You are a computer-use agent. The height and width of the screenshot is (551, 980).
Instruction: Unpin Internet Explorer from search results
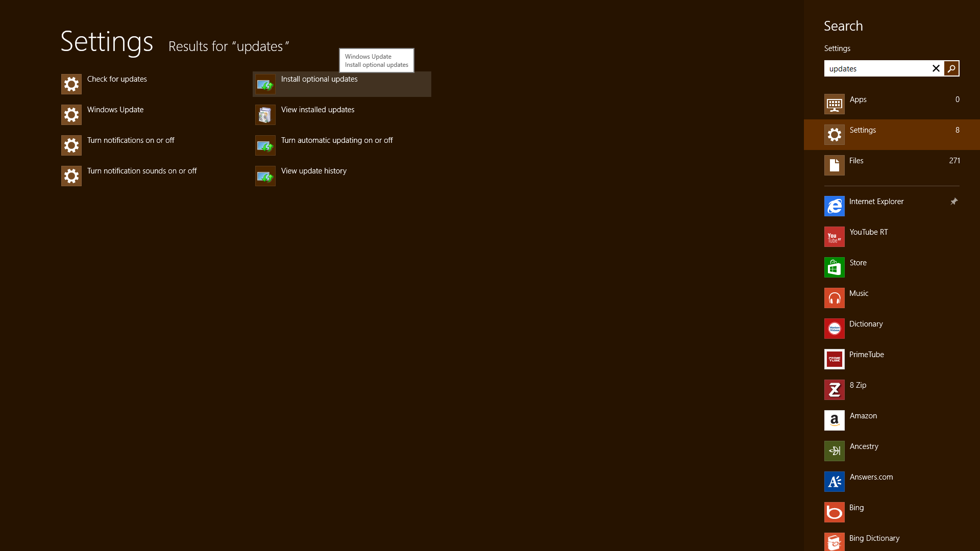954,202
